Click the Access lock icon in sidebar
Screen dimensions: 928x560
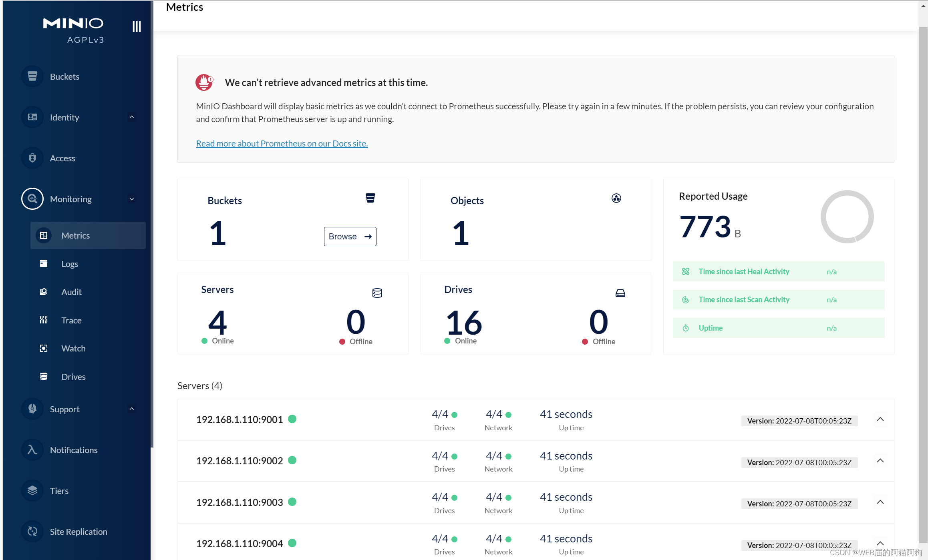(x=32, y=158)
